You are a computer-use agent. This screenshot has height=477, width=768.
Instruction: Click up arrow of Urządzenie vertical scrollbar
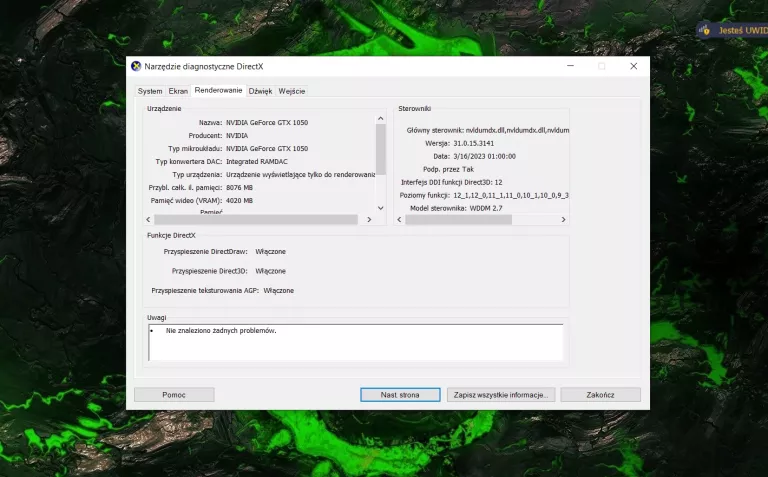click(x=381, y=119)
